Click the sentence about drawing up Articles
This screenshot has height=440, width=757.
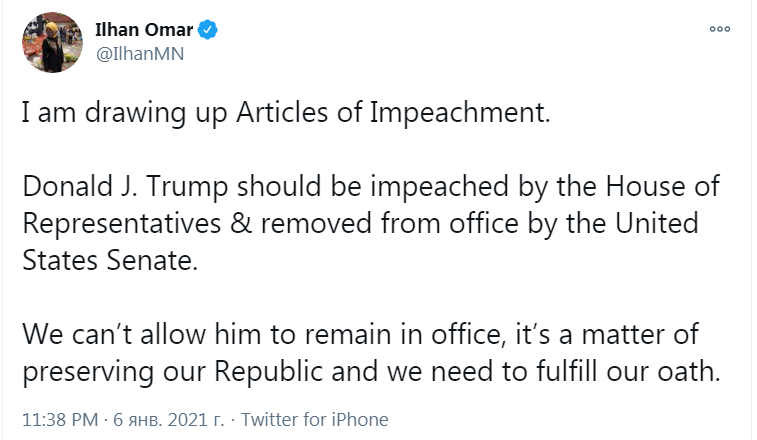coord(286,111)
